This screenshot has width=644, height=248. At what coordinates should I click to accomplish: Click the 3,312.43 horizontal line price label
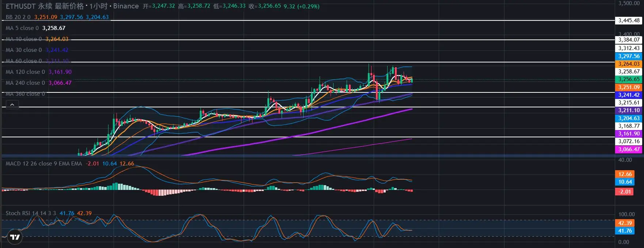[x=629, y=48]
